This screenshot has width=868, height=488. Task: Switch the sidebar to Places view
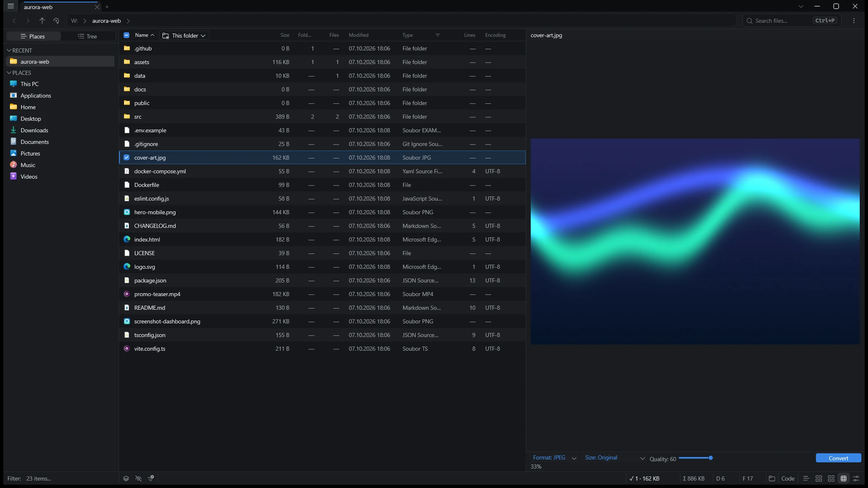tap(33, 36)
